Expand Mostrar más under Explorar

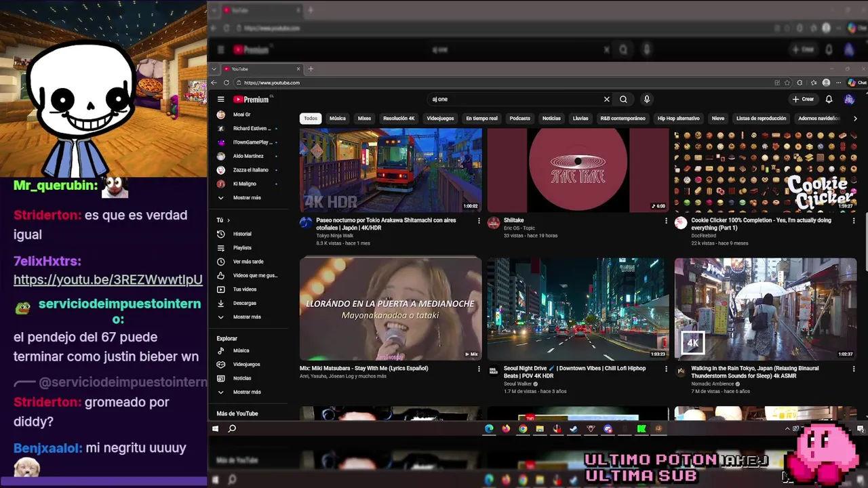(248, 392)
